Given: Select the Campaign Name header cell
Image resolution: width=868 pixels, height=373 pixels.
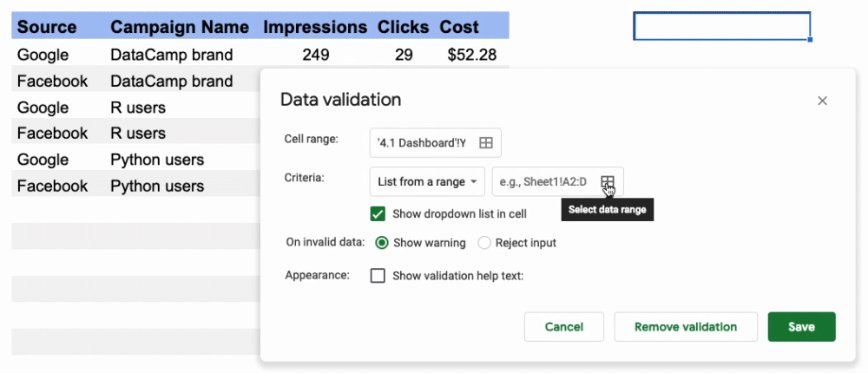Looking at the screenshot, I should [x=181, y=27].
